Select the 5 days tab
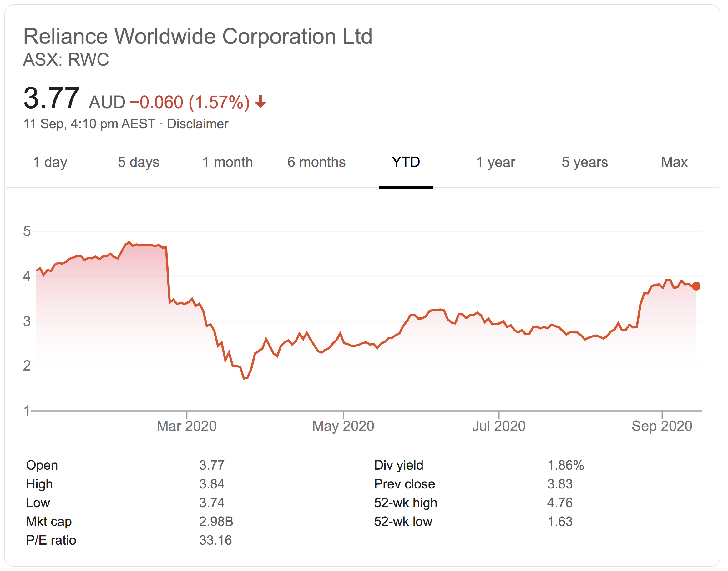This screenshot has width=728, height=571. tap(139, 163)
